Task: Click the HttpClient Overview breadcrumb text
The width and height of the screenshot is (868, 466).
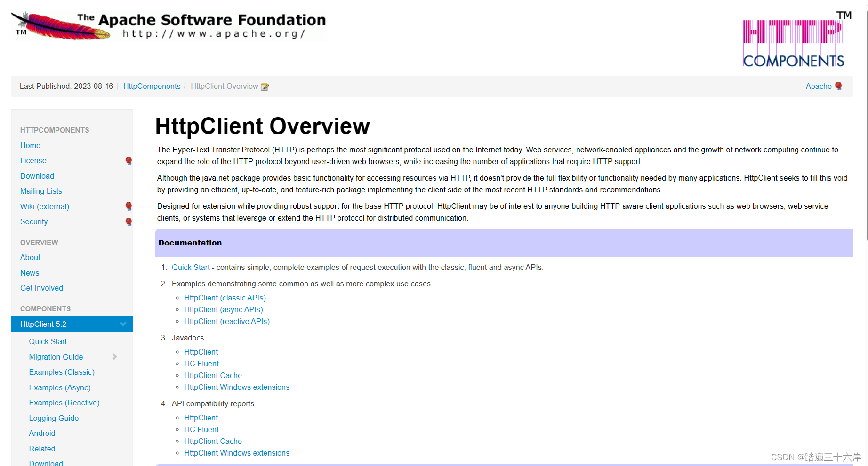Action: tap(225, 87)
